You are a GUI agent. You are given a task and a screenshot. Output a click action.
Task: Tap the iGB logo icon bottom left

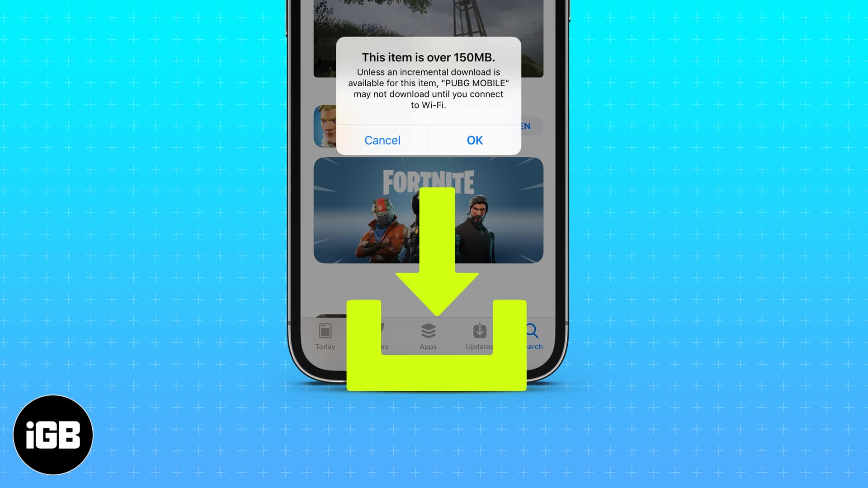coord(54,435)
